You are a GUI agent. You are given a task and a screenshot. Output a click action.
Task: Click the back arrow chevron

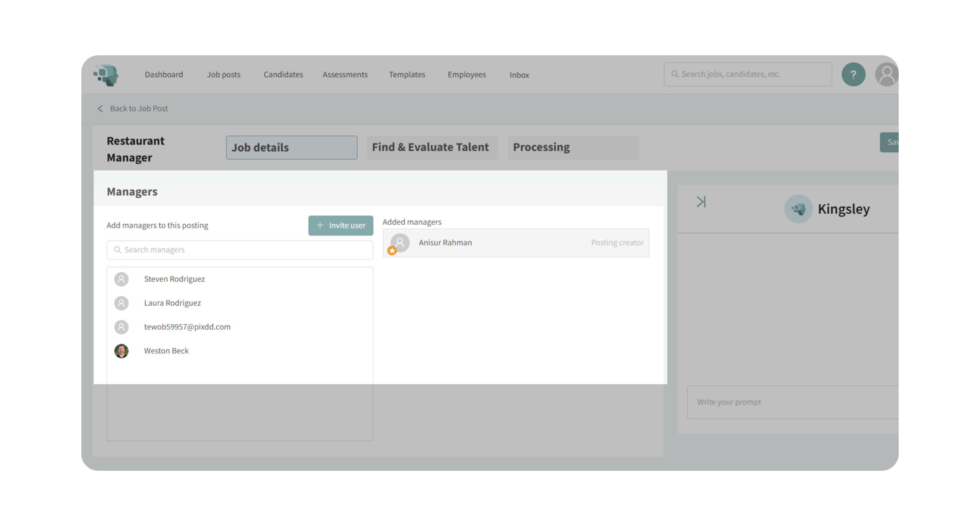(x=100, y=109)
